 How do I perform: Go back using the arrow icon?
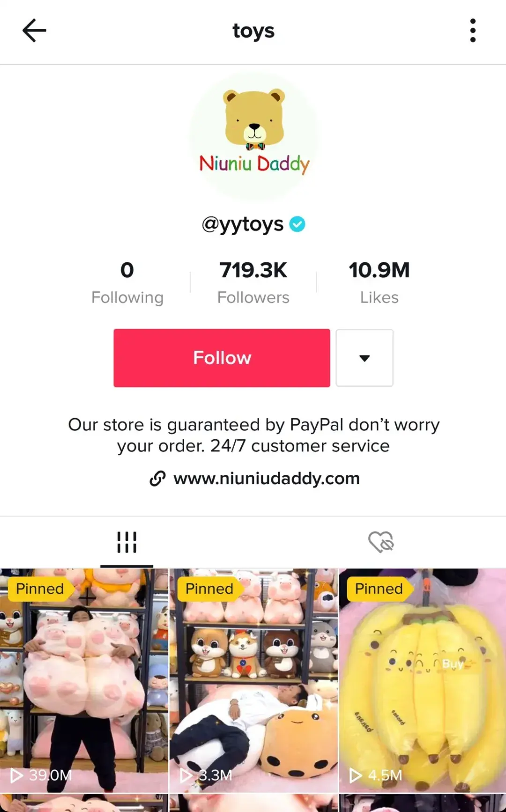coord(34,30)
